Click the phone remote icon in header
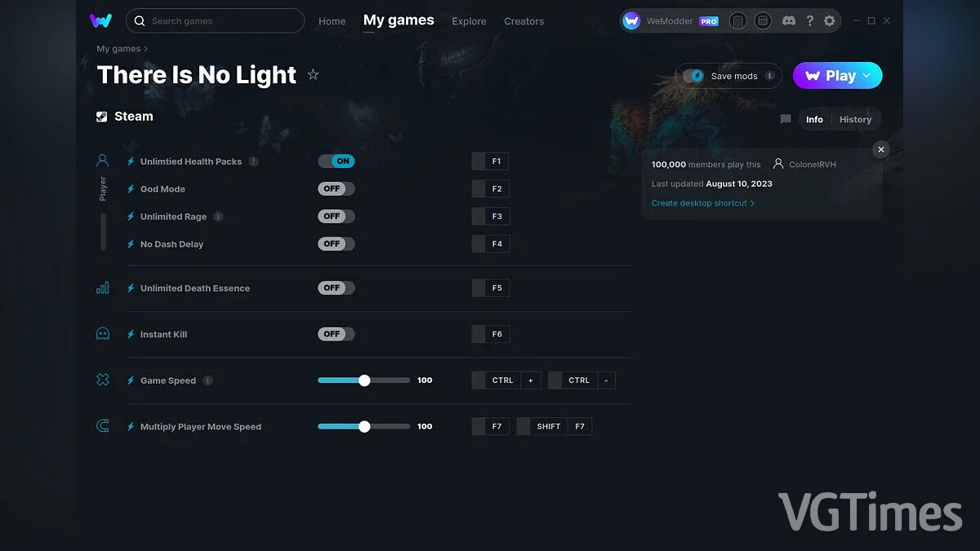 [737, 20]
